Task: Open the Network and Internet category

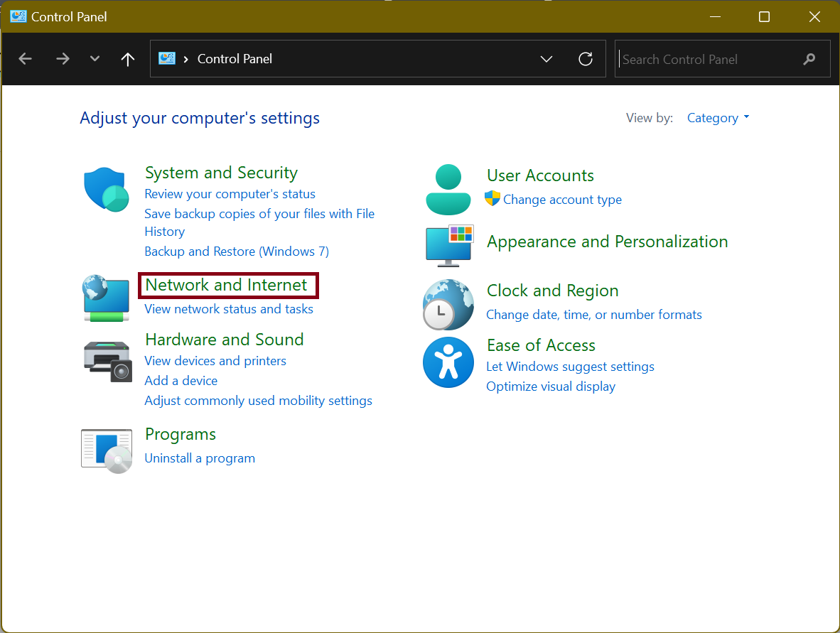Action: tap(226, 285)
